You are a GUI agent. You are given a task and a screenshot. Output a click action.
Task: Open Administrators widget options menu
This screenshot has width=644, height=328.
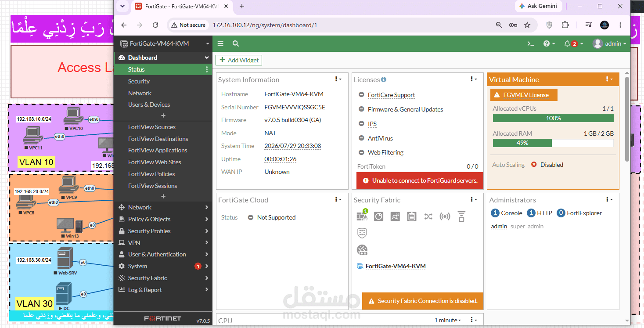click(x=609, y=199)
